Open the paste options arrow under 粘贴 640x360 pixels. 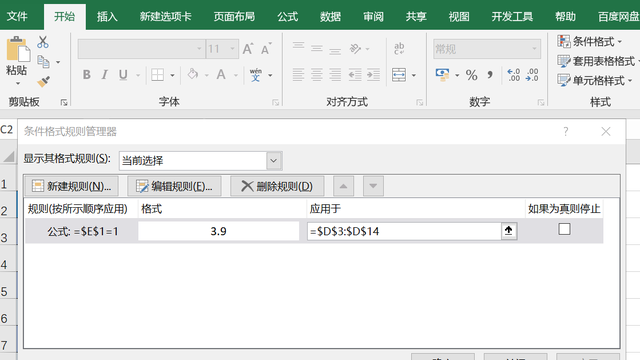18,83
